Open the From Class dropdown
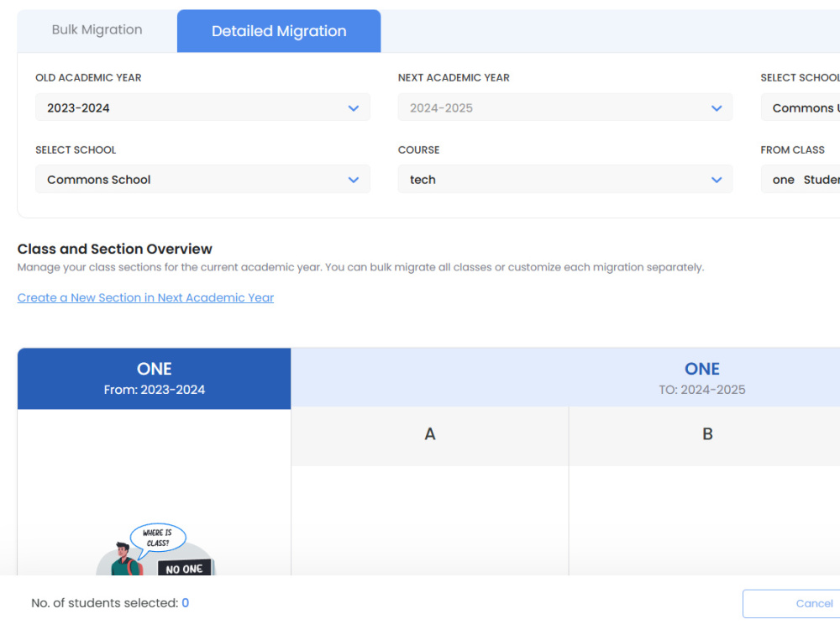840x630 pixels. pos(801,179)
